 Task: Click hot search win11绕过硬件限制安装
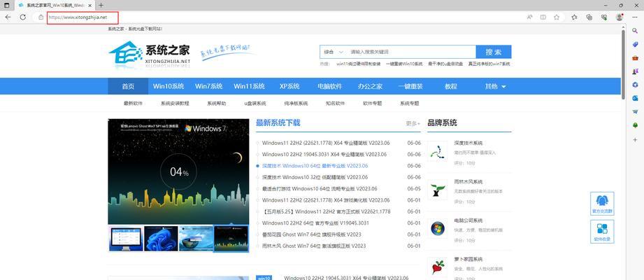[359, 64]
